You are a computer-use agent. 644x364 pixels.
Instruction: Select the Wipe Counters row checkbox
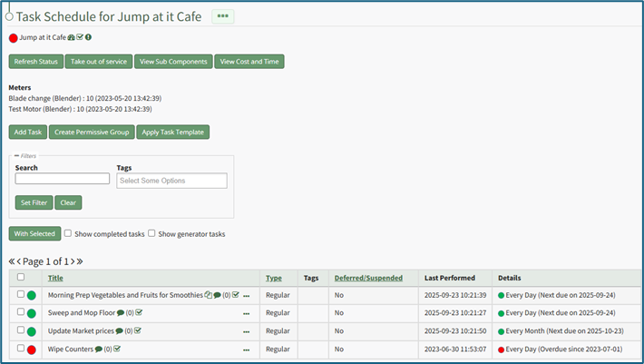coord(21,349)
